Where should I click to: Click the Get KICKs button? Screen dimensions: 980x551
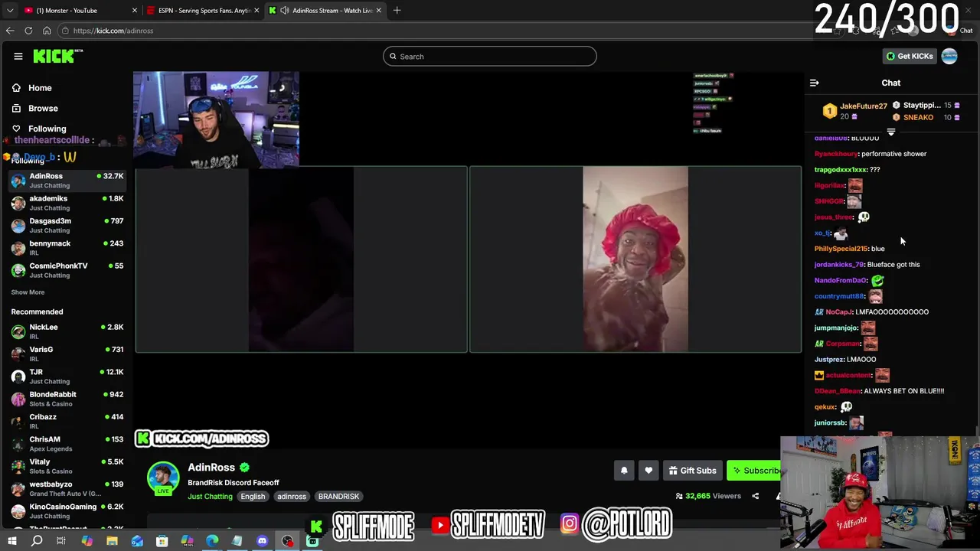pos(909,56)
